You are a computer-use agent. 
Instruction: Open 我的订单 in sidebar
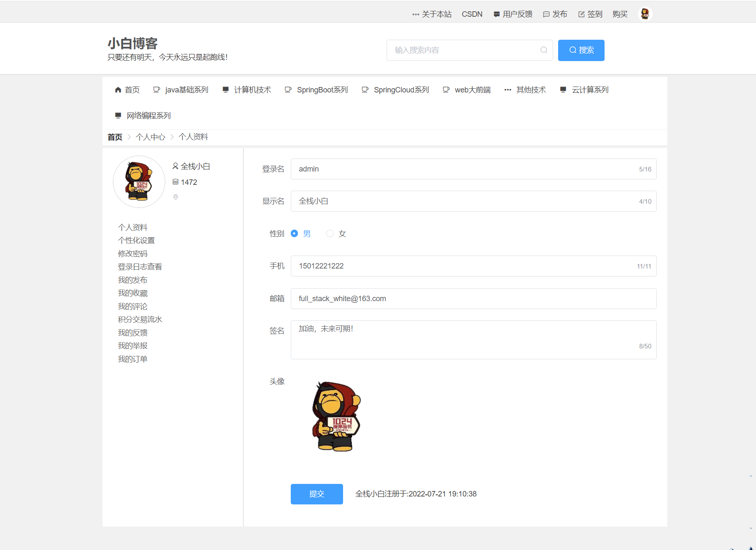tap(133, 359)
